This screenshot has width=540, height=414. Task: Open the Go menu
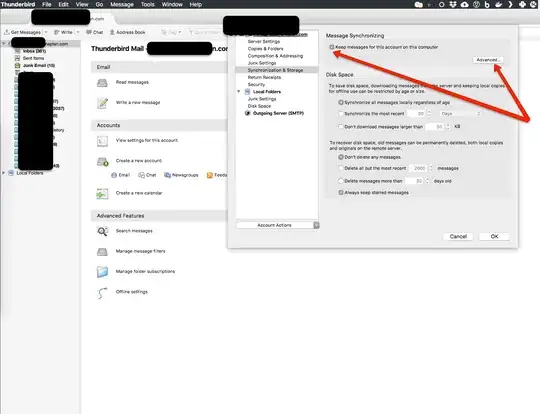100,4
